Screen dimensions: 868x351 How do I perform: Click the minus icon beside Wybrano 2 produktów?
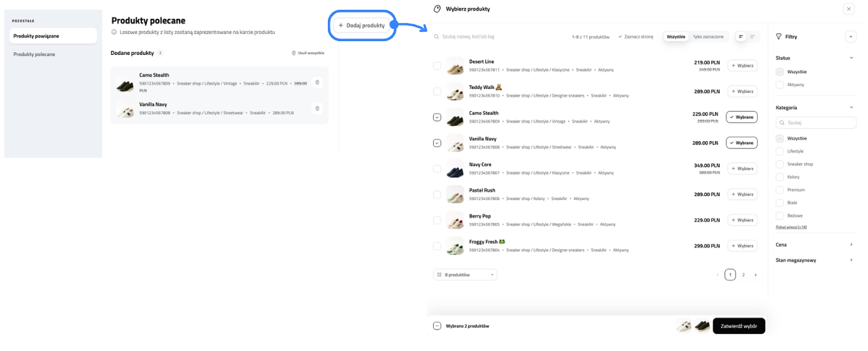tap(437, 326)
